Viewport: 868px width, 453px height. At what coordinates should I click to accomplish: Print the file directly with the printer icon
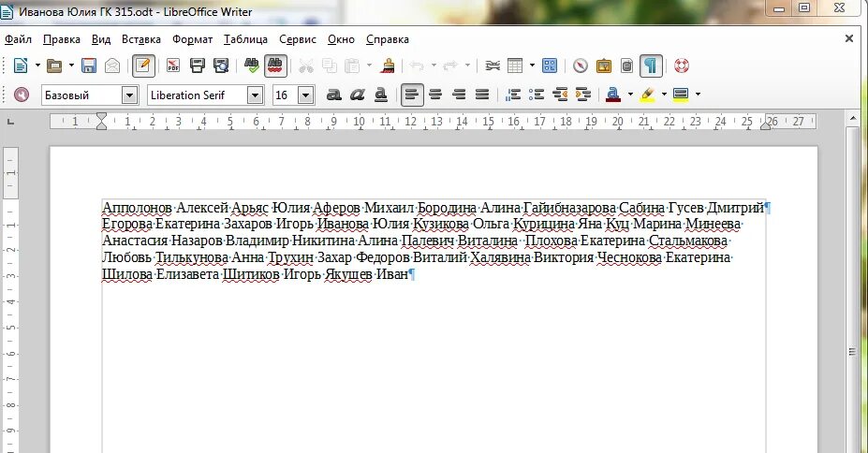[197, 66]
